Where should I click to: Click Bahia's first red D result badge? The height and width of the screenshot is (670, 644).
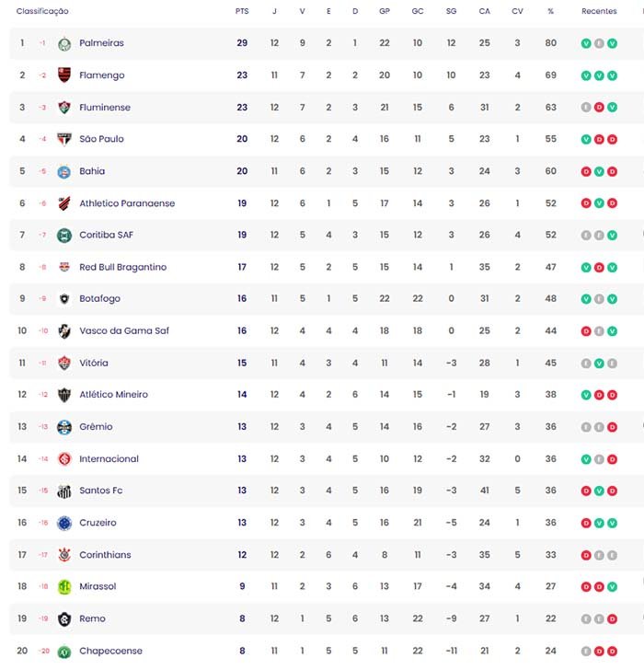[x=586, y=171]
